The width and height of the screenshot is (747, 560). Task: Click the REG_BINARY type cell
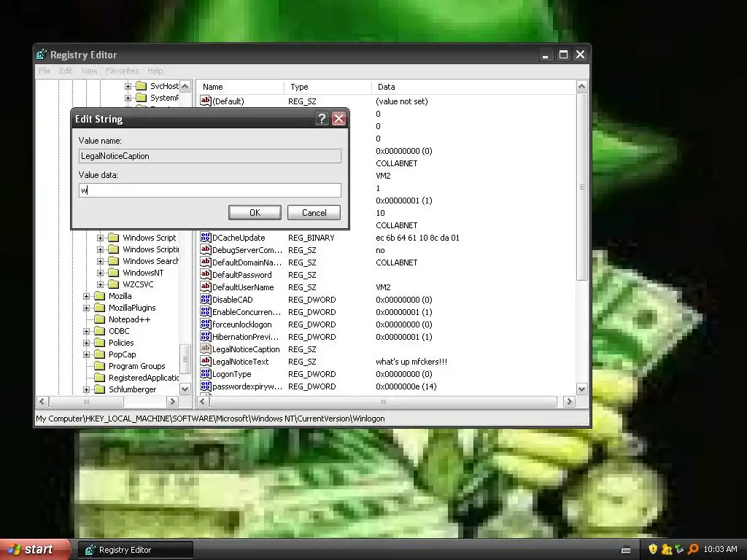coord(311,238)
